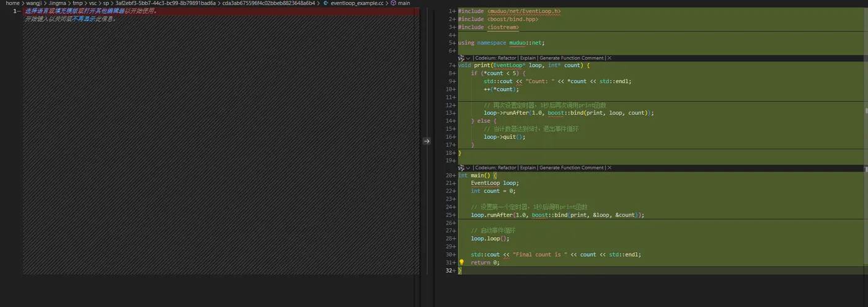The height and width of the screenshot is (307, 868).
Task: Click 'loop->runAfter(1.0, boost::bind(print, loop, count))' line
Action: (569, 113)
